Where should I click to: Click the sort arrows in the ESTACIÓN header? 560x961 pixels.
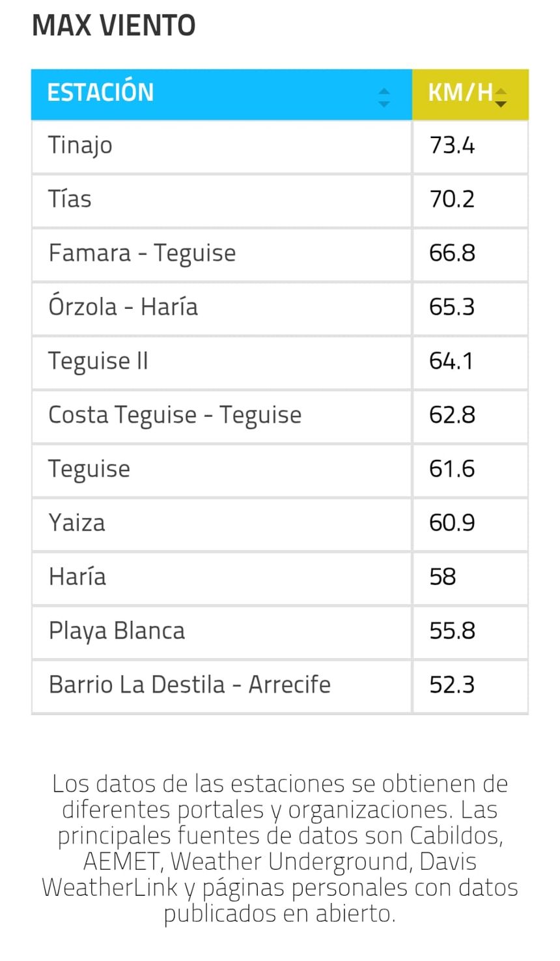[x=384, y=97]
